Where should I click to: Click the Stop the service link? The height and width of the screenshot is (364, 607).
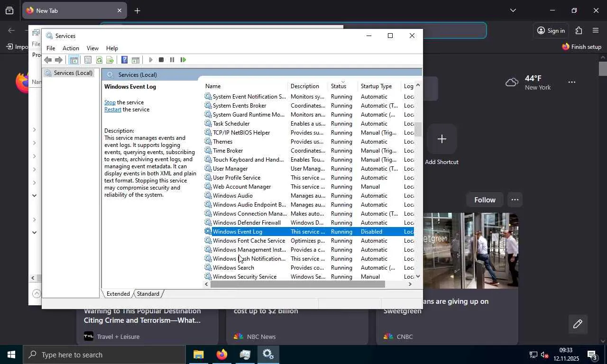tap(110, 102)
